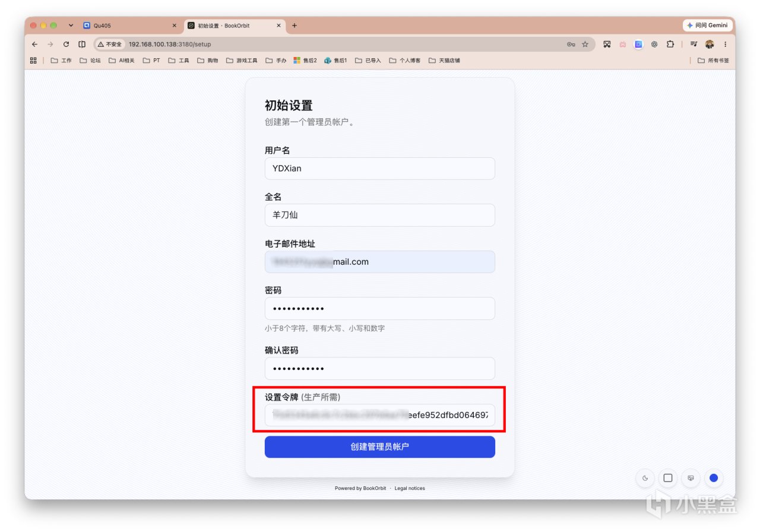Screen dimensions: 760x532
Task: Open a new browser tab
Action: [x=294, y=26]
